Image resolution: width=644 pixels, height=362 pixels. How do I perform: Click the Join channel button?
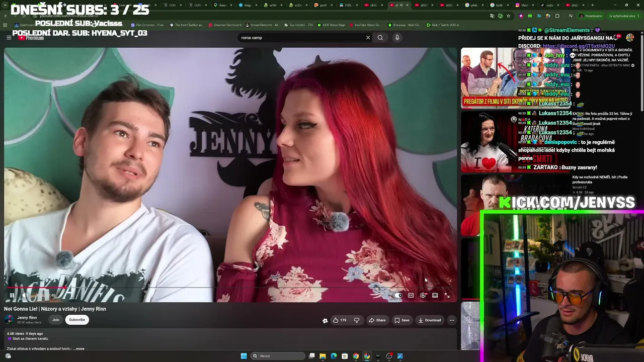point(56,320)
